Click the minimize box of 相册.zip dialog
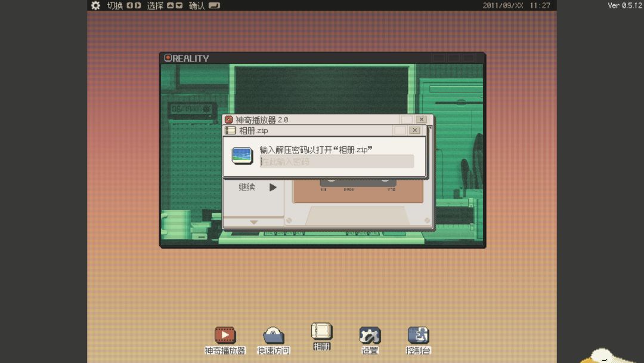Image resolution: width=644 pixels, height=363 pixels. (400, 130)
